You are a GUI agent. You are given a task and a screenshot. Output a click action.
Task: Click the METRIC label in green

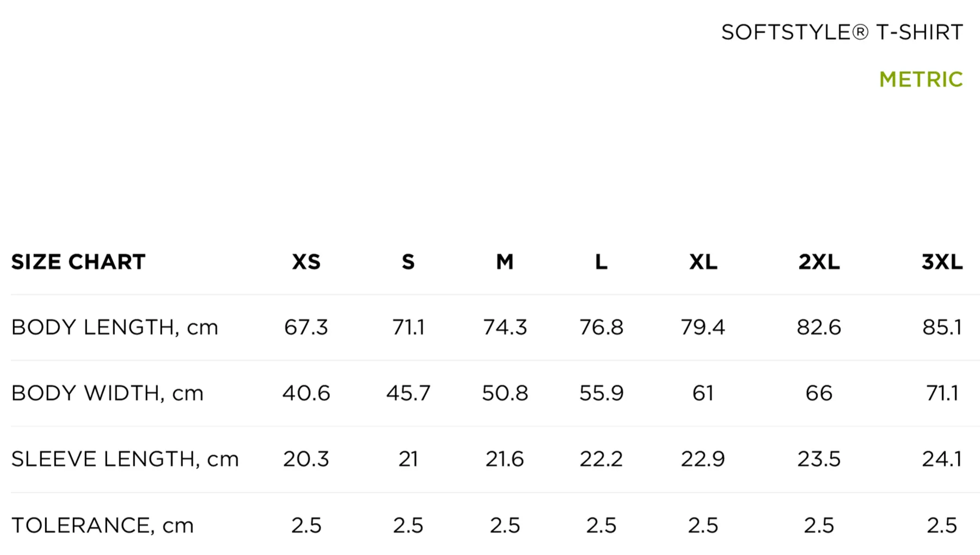(x=921, y=80)
